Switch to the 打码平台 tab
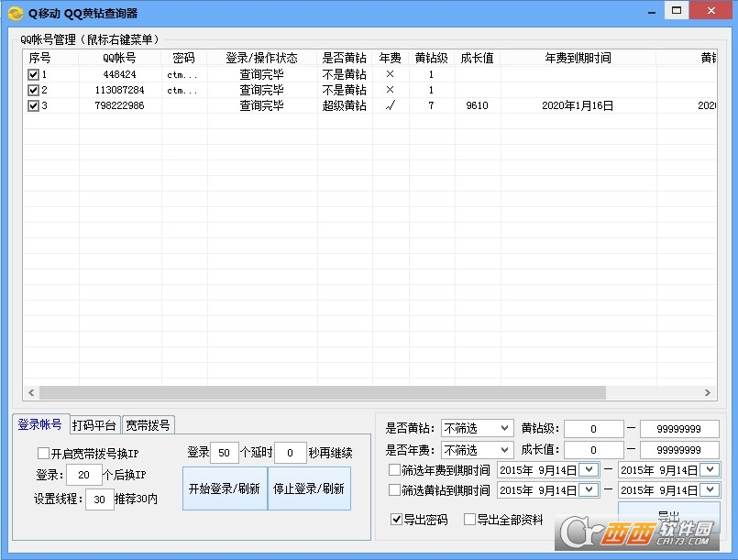This screenshot has width=738, height=560. coord(95,424)
